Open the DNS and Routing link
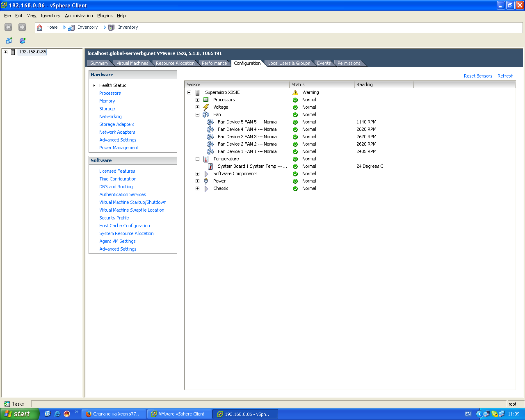 (x=116, y=187)
